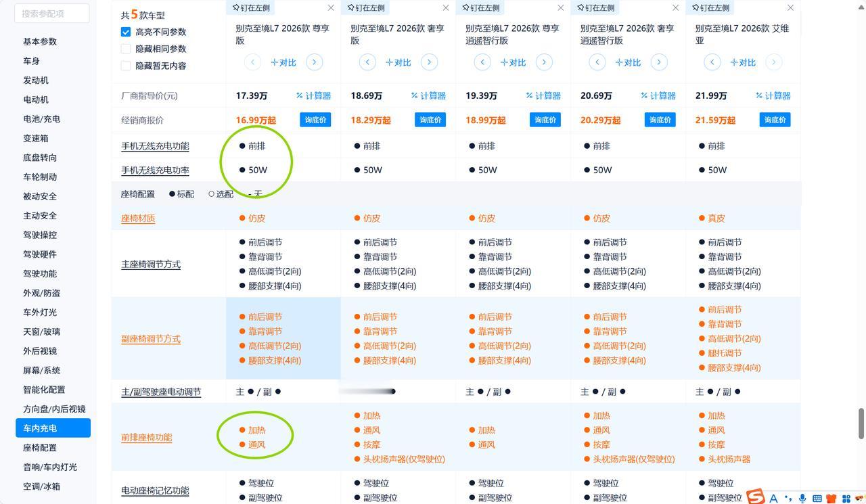Click the previous-model arrow in the 19.39万 column

click(482, 62)
